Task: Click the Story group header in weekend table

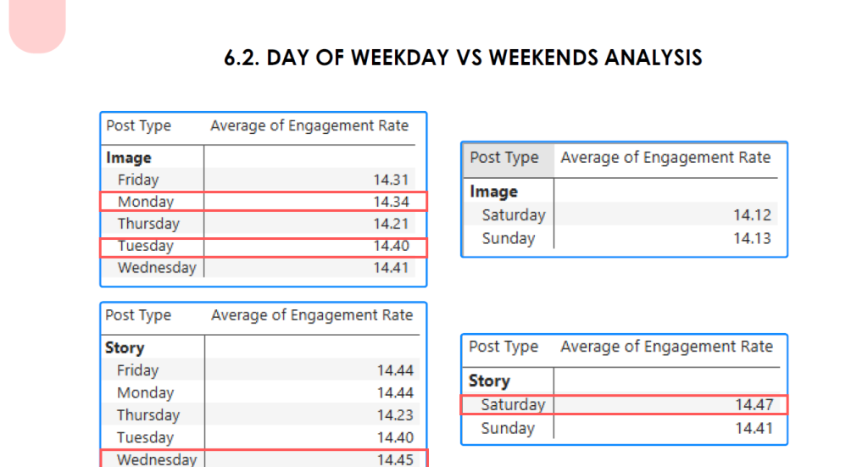Action: [489, 381]
